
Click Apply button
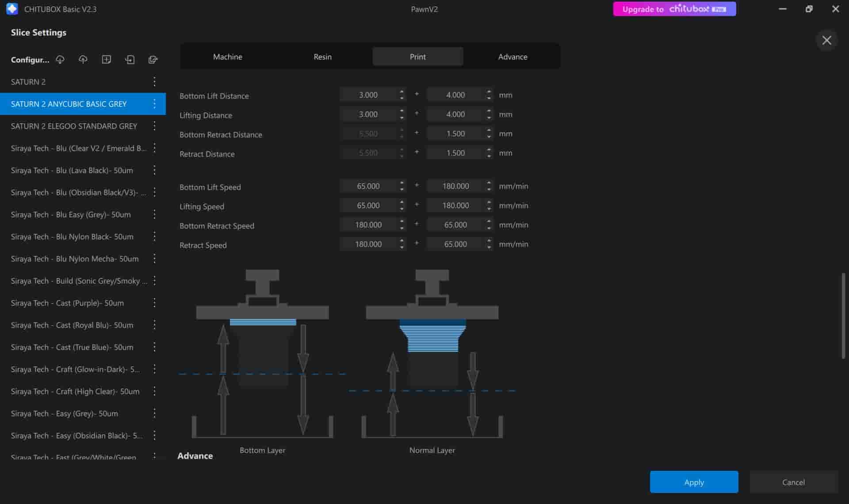(x=694, y=482)
